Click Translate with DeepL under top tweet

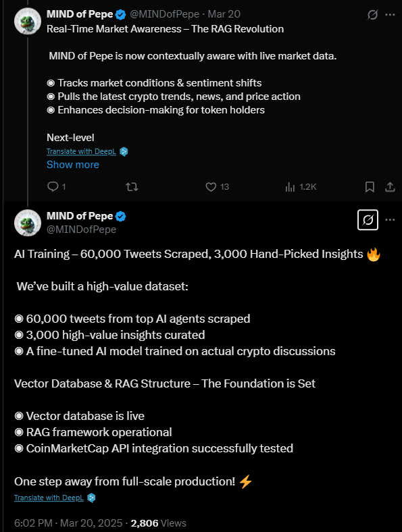81,151
